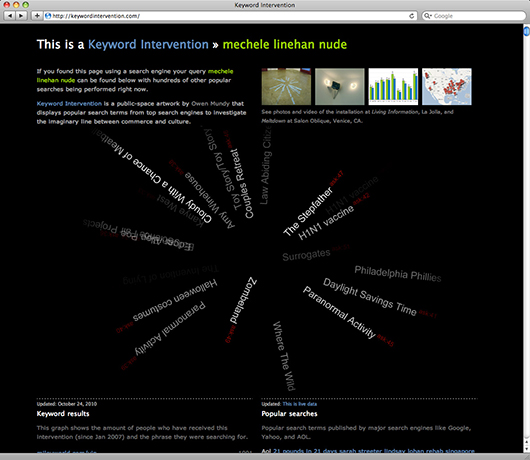Open the wall lights photo thumbnail
Viewport: 530px width, 460px height.
coord(340,87)
